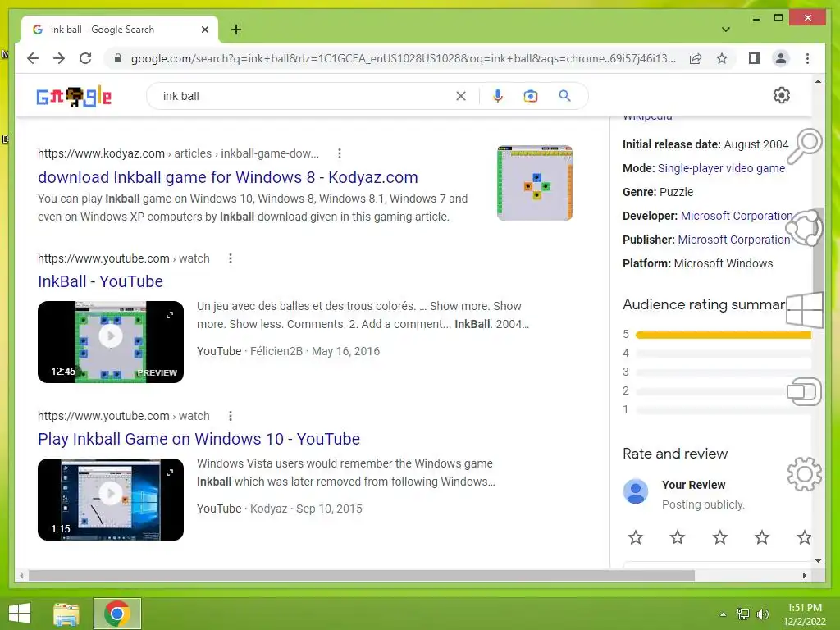This screenshot has height=630, width=840.
Task: Open more options for InkBall YouTube result
Action: tap(231, 258)
